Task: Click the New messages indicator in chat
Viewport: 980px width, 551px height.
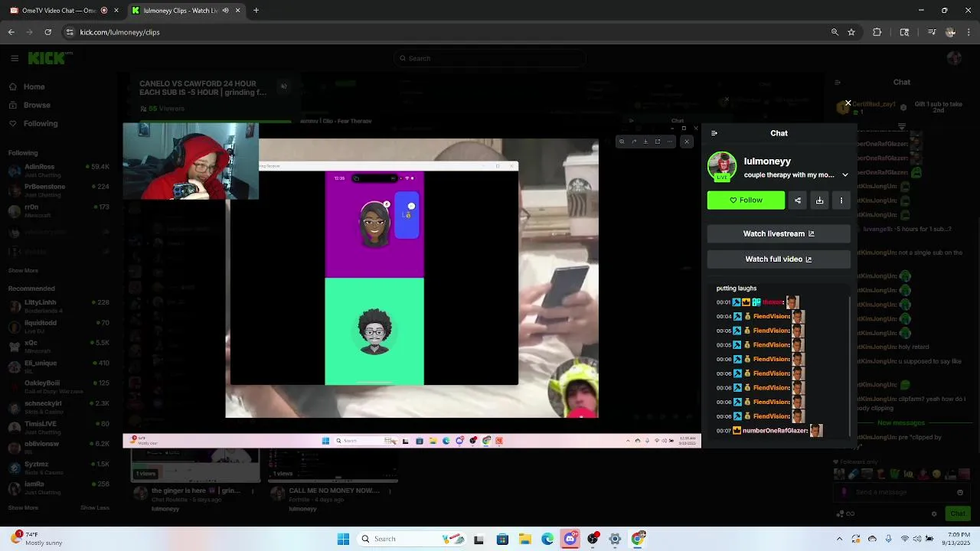Action: tap(901, 422)
